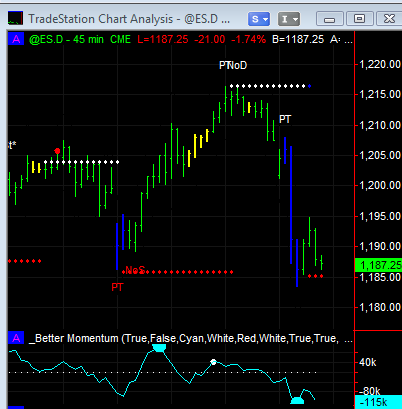
Task: Click the cyan trough marker on momentum line
Action: click(x=297, y=400)
